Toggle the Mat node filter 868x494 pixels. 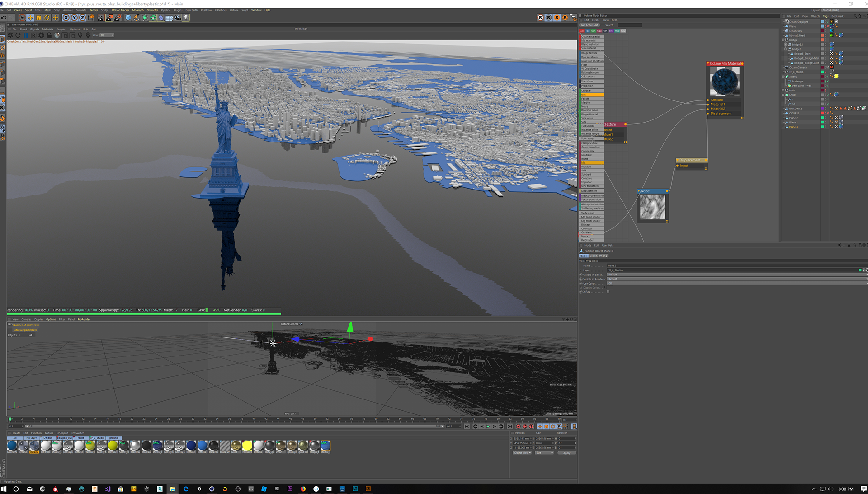tap(582, 31)
